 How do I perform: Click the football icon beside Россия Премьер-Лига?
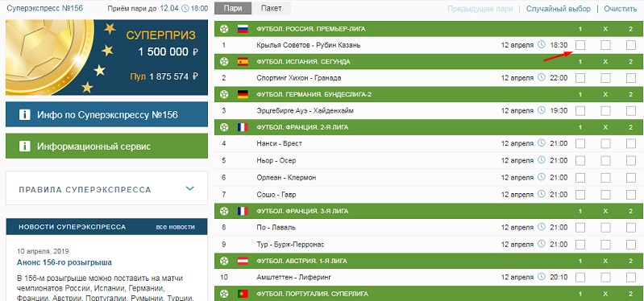pyautogui.click(x=224, y=29)
